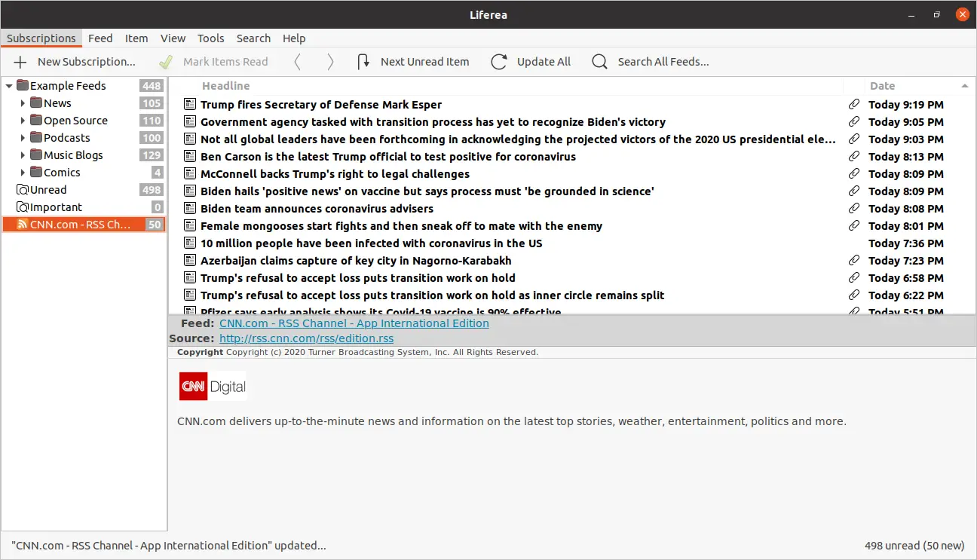The height and width of the screenshot is (560, 977).
Task: Click the News folder icon
Action: [x=36, y=103]
